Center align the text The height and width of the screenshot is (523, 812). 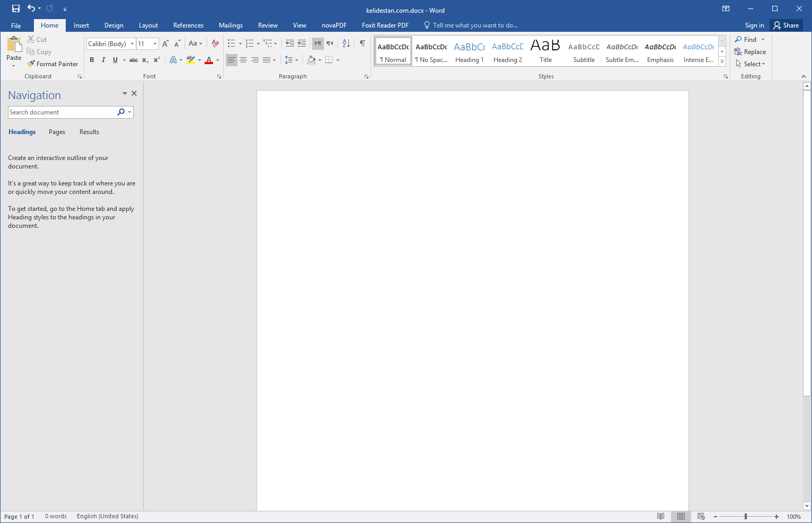[x=243, y=60]
